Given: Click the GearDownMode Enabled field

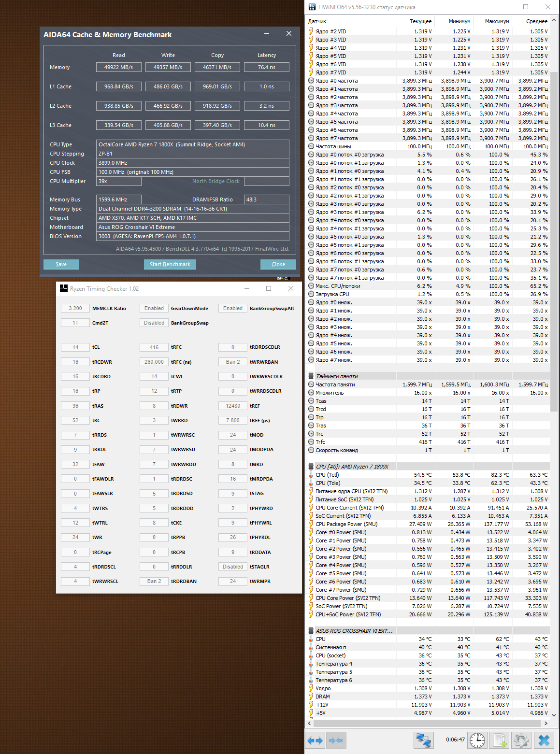Looking at the screenshot, I should click(x=154, y=308).
